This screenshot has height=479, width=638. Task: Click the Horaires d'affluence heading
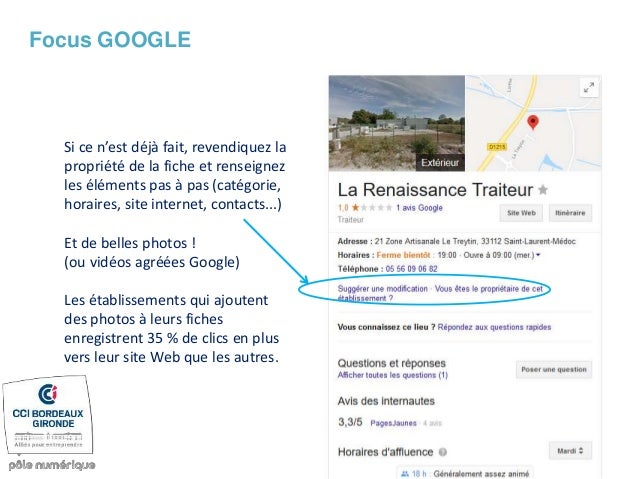[x=385, y=452]
